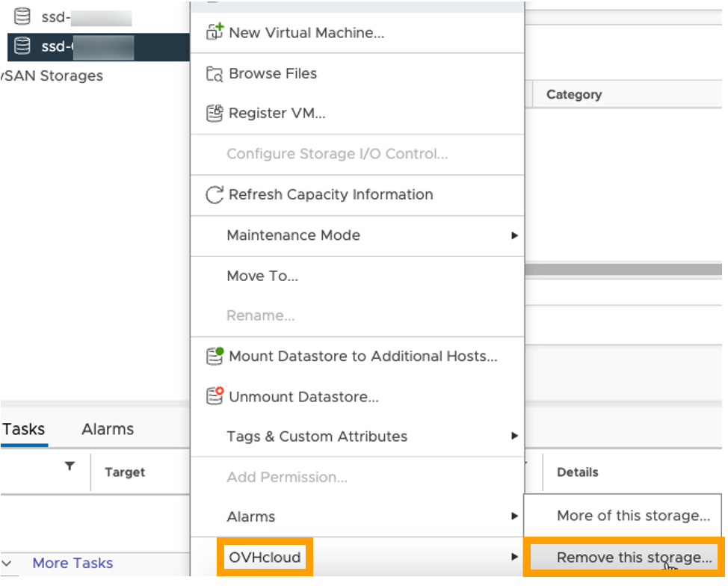Viewport: 728px width, 586px height.
Task: Collapse the panel with chevron beside More Tasks
Action: click(x=7, y=563)
